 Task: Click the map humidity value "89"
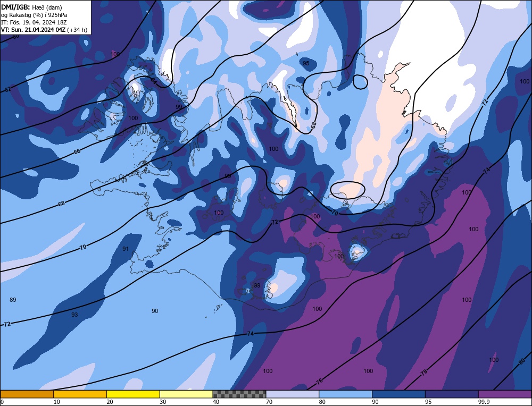[13, 300]
